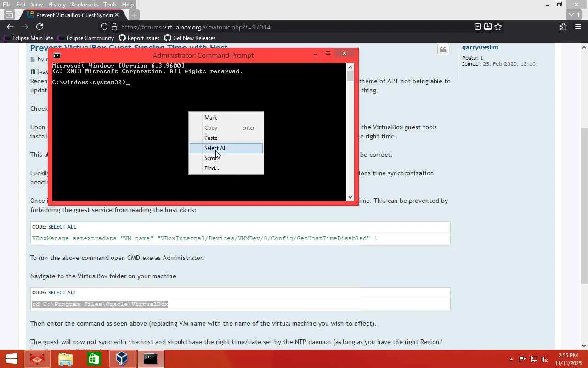The height and width of the screenshot is (368, 588).
Task: Bookmark this page with the star icon
Action: [x=498, y=27]
